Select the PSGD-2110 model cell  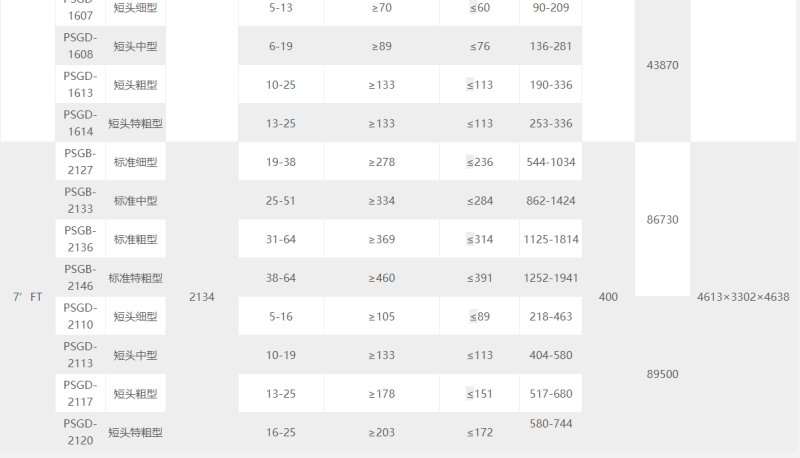tap(80, 316)
